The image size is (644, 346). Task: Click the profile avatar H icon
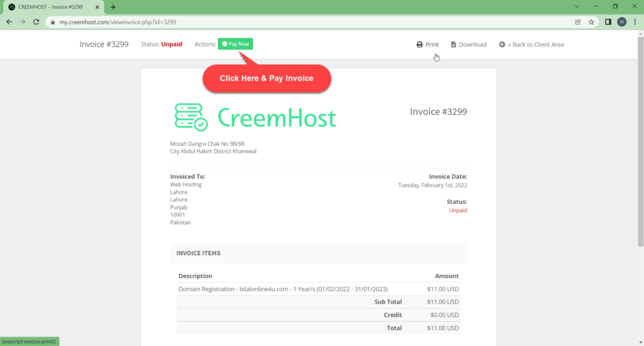[622, 22]
